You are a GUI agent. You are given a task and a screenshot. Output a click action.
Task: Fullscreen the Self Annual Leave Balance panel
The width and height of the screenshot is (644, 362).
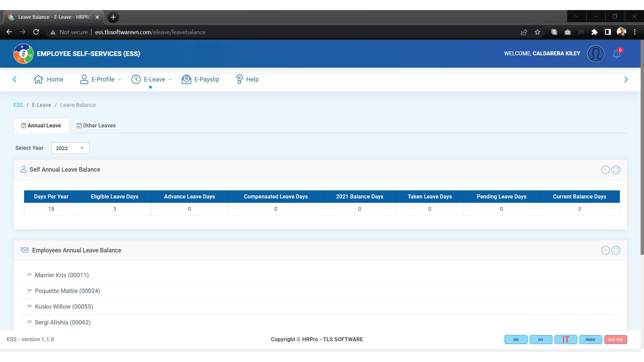point(616,170)
